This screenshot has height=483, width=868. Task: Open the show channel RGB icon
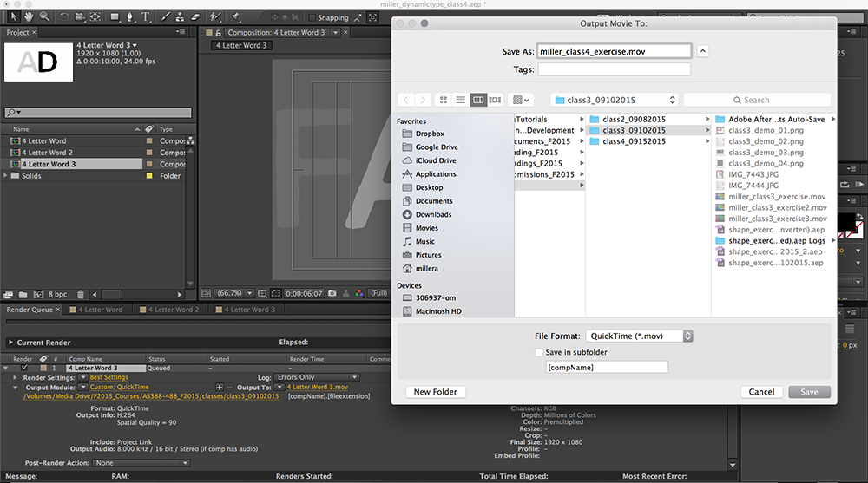point(359,293)
